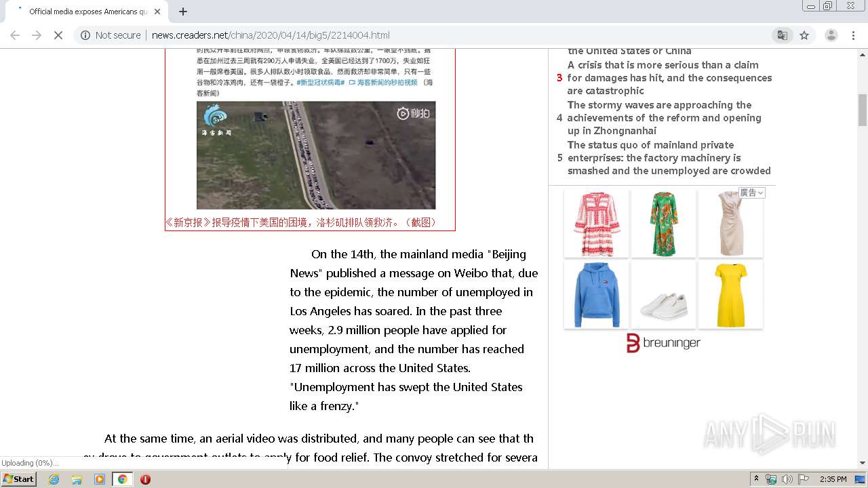Open Chrome menu with three dots
The width and height of the screenshot is (868, 488).
(852, 35)
